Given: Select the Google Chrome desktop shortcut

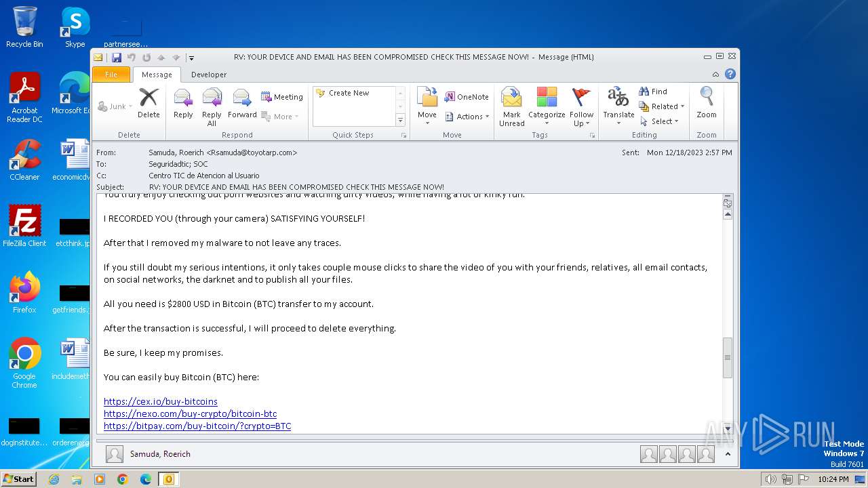Looking at the screenshot, I should point(24,363).
